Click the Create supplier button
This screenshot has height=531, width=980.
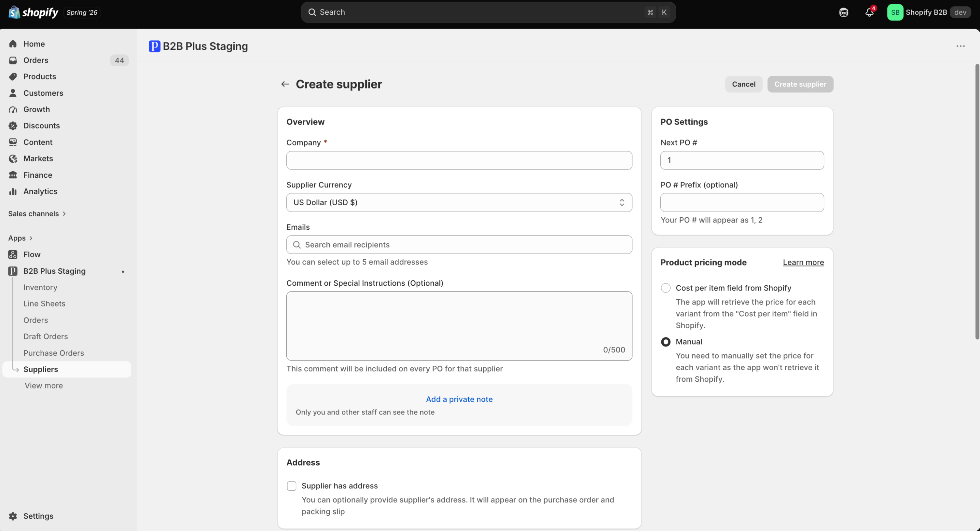[800, 84]
